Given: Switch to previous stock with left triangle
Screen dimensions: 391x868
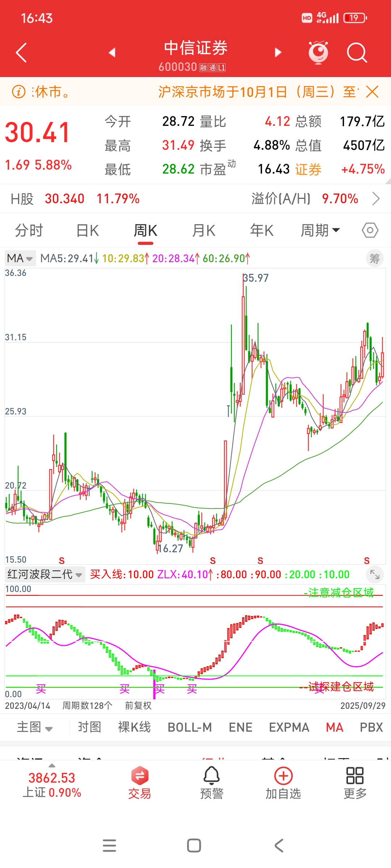Looking at the screenshot, I should pos(112,52).
